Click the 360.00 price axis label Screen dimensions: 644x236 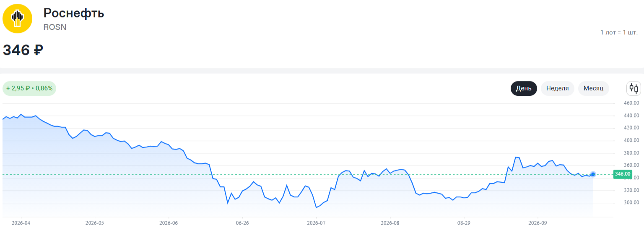tap(631, 165)
